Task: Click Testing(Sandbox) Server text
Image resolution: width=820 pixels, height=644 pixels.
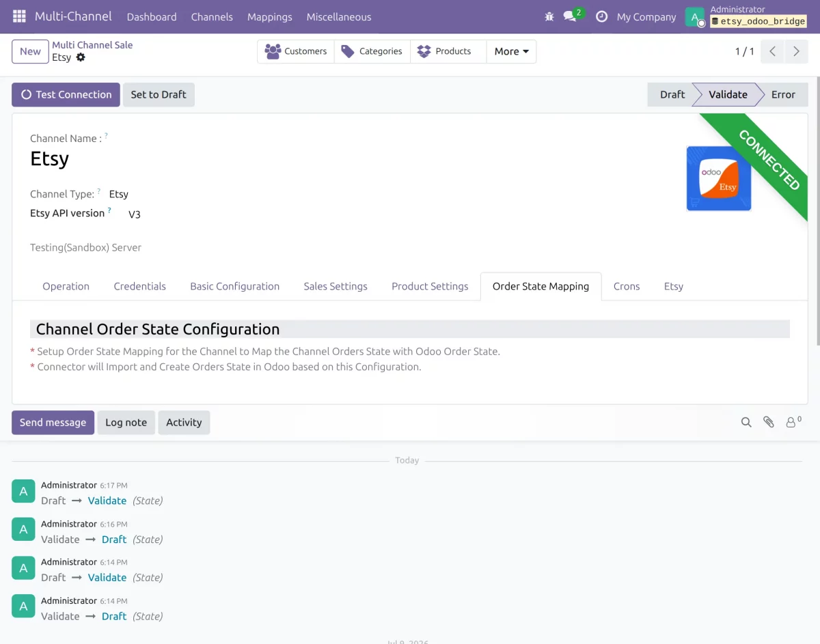Action: click(85, 247)
